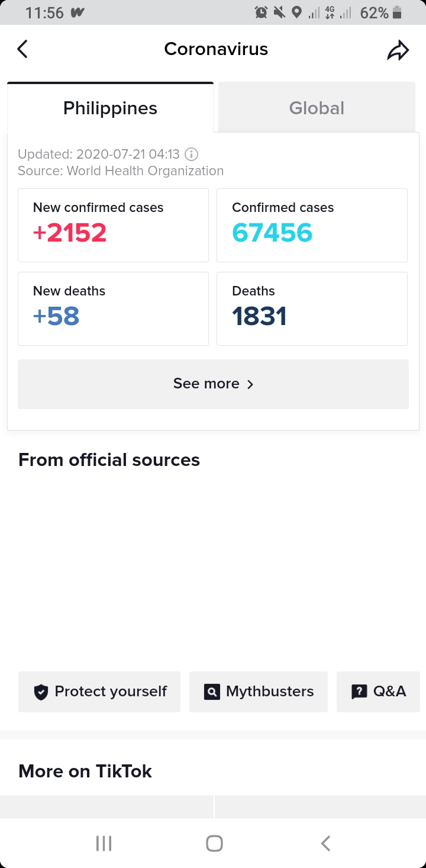The image size is (426, 868).
Task: Tap the World Health Organization source text
Action: [x=145, y=171]
